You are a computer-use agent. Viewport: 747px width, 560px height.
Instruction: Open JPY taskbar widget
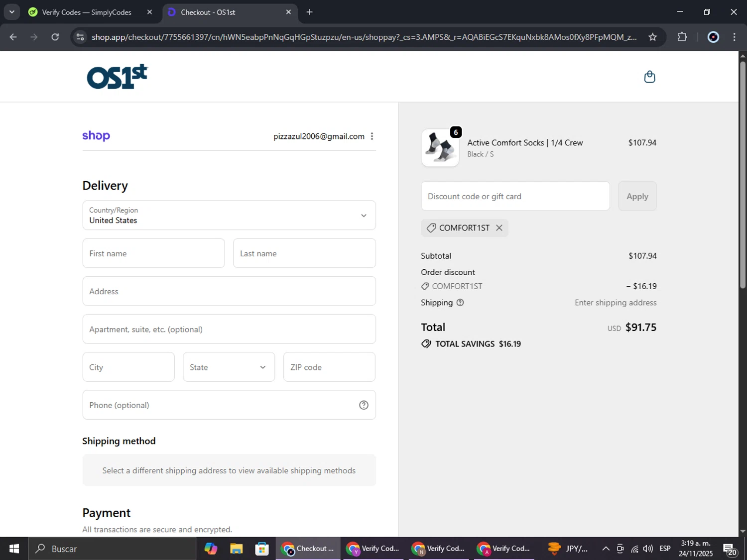[x=568, y=549]
